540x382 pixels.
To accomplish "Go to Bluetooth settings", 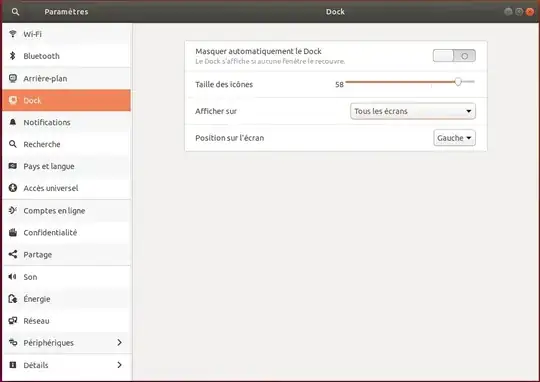I will (x=66, y=56).
